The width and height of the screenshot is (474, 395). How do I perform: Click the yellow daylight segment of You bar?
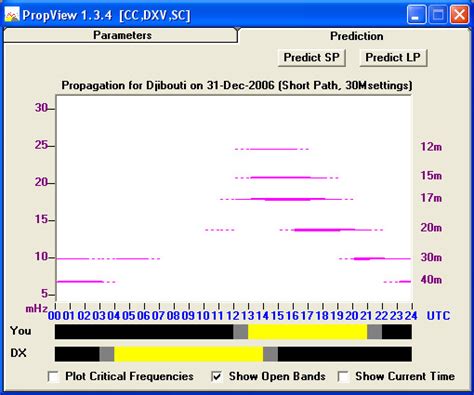tap(307, 332)
